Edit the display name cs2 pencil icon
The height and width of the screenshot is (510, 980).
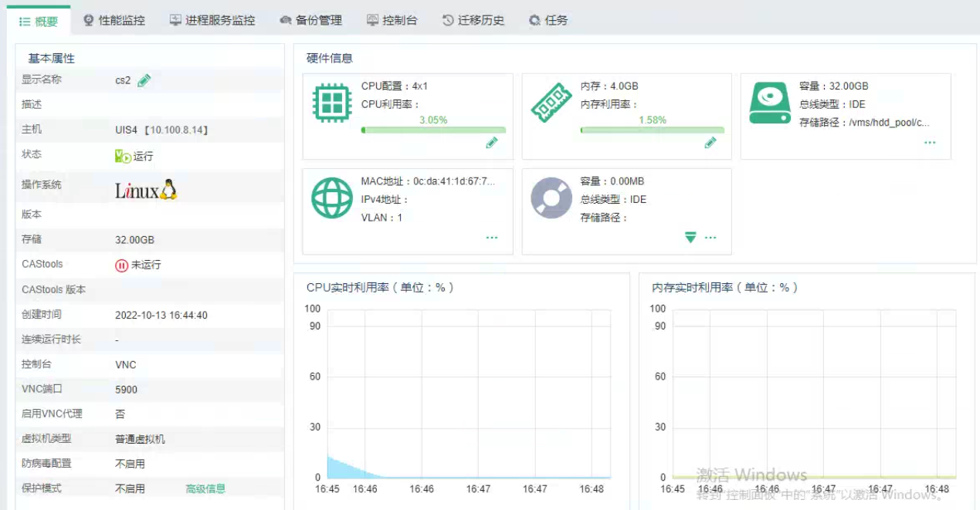144,80
